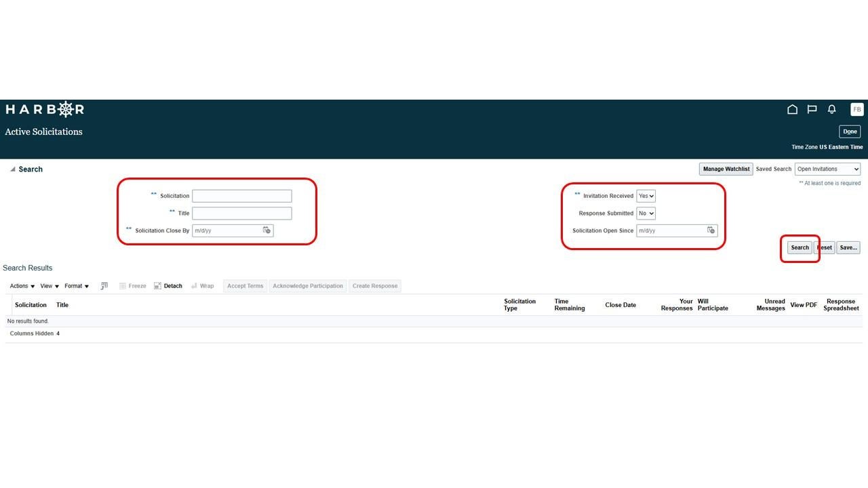Open the Response Submitted dropdown
This screenshot has width=868, height=488.
click(x=646, y=213)
